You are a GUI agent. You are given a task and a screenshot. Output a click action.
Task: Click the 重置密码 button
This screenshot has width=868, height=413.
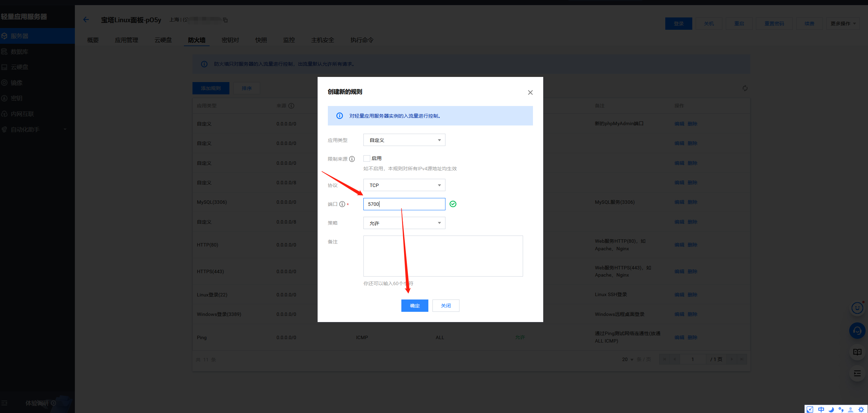[774, 24]
